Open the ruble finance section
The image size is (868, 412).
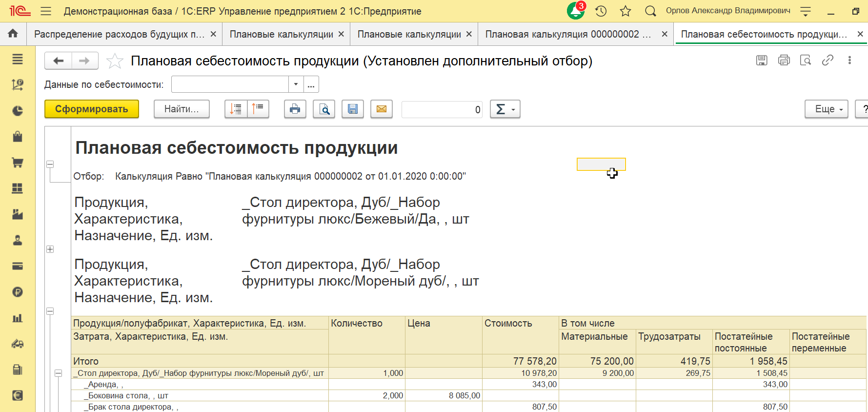tap(18, 292)
